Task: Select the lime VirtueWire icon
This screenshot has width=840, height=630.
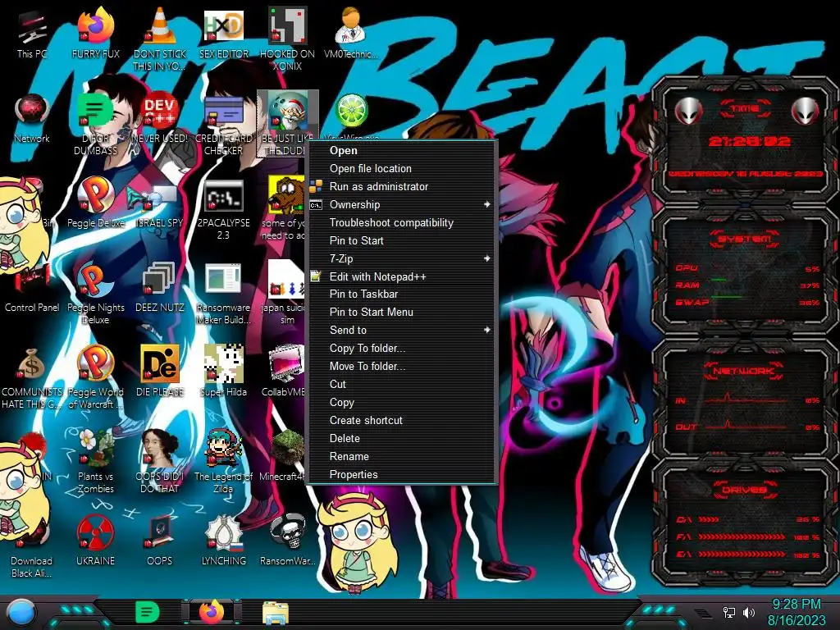Action: 351,112
